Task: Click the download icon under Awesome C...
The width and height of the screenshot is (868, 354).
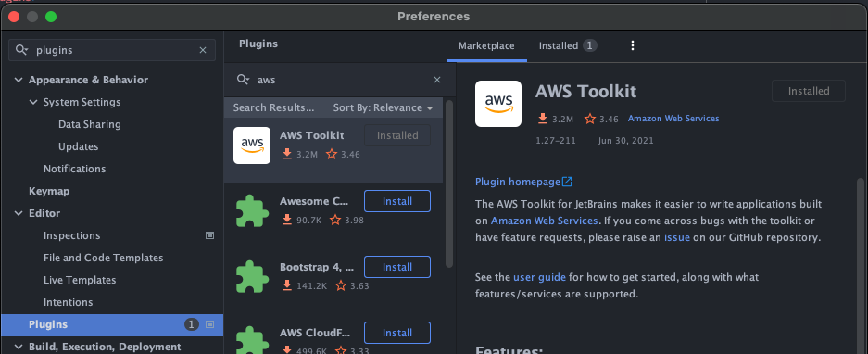Action: click(x=287, y=220)
